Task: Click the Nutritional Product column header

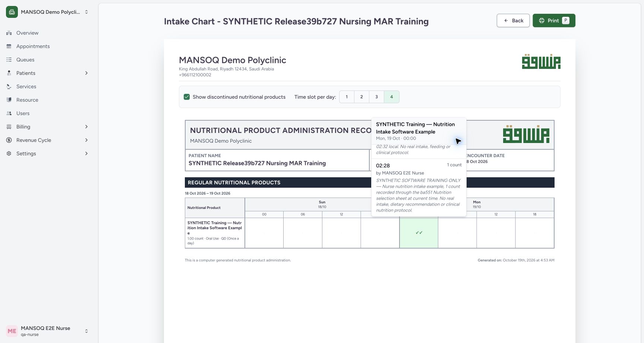Action: tap(215, 208)
